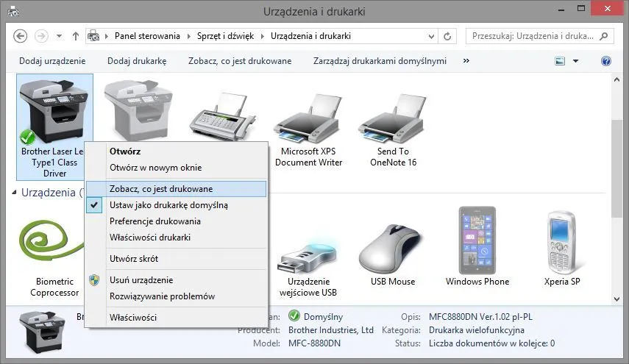Screen dimensions: 629x364
Task: Open Preferencje drukowania
Action: 177,221
